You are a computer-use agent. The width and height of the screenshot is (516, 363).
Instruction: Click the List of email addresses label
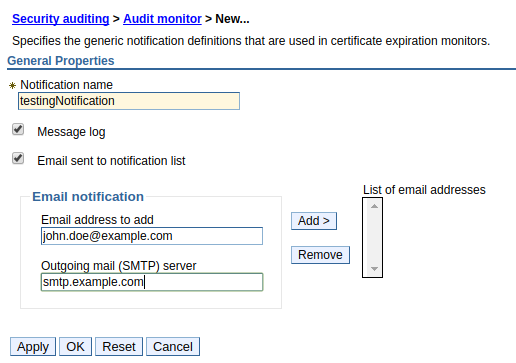[424, 190]
